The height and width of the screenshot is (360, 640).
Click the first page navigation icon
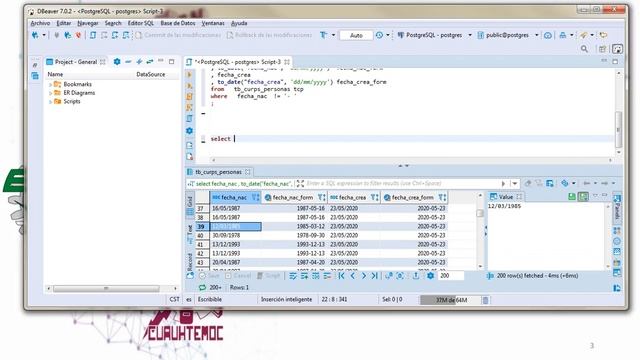pyautogui.click(x=342, y=276)
